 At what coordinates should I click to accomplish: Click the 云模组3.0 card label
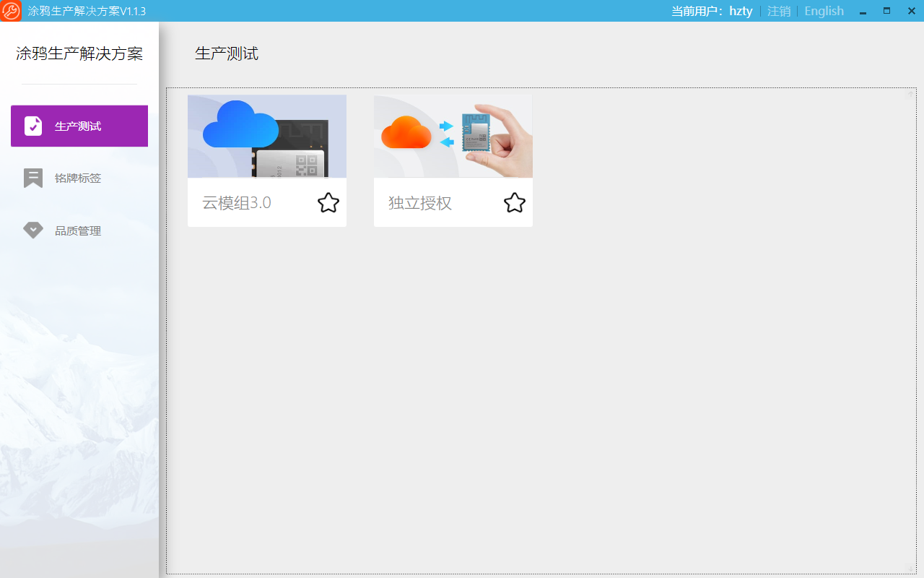[237, 203]
